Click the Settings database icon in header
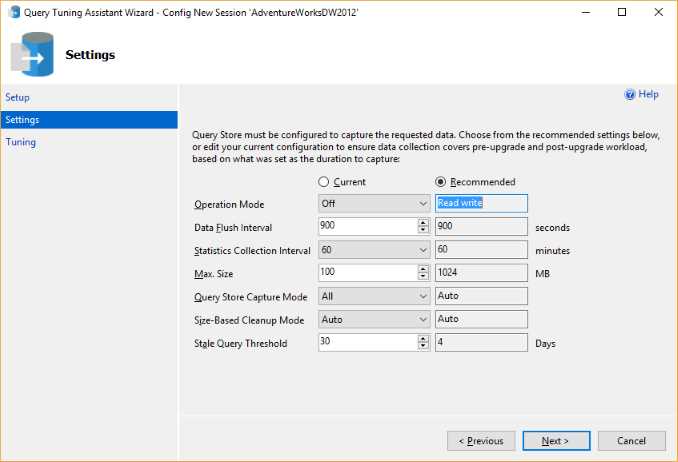This screenshot has width=678, height=462. point(32,54)
